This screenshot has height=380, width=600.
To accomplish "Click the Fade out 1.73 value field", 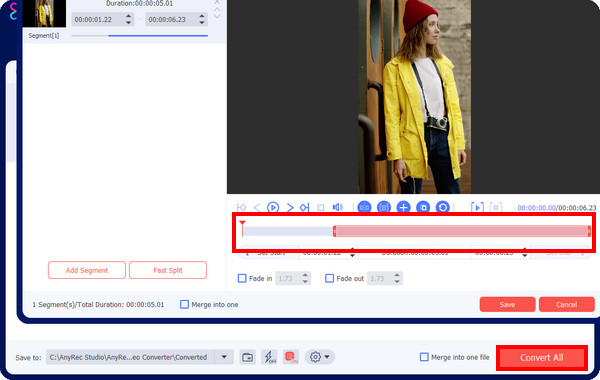I will (x=380, y=279).
